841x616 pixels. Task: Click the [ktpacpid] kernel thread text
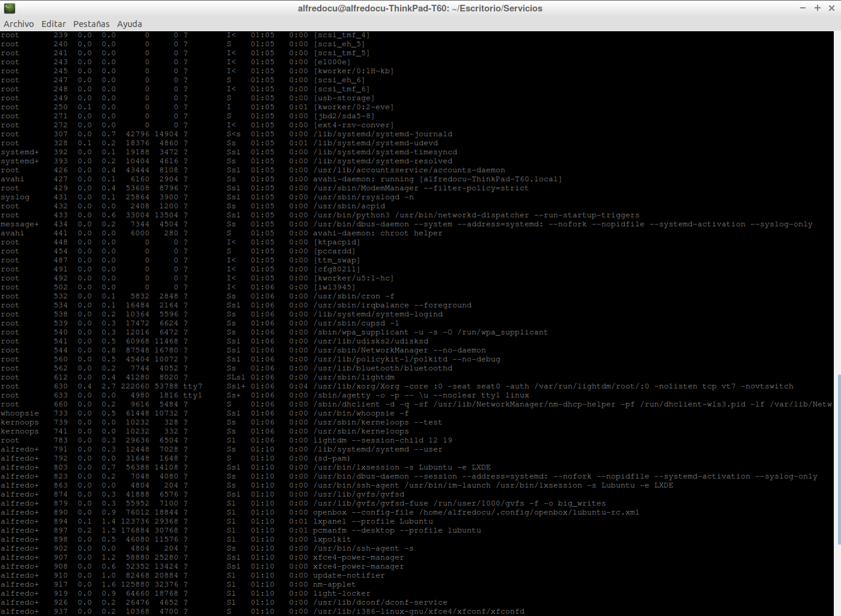coord(337,243)
